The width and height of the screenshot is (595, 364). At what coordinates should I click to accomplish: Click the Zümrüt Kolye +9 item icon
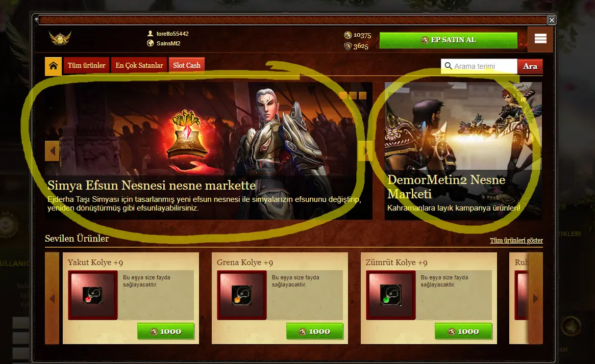[x=390, y=295]
